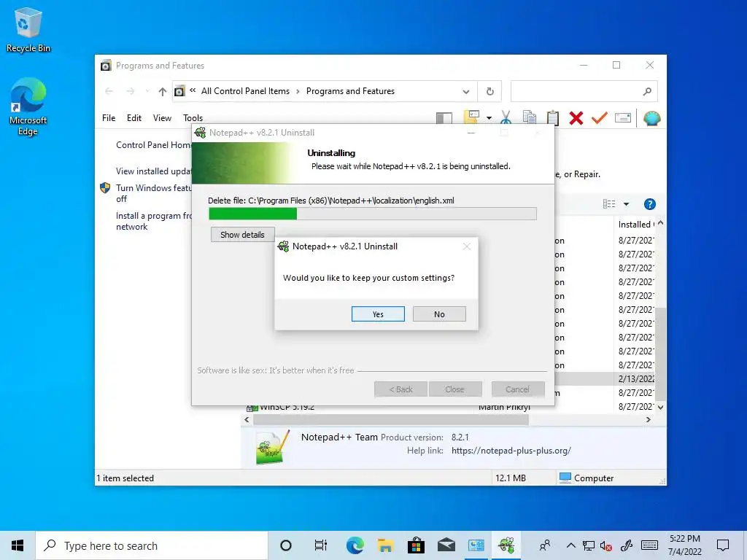Click the refresh button beside the address bar
Image resolution: width=747 pixels, height=560 pixels.
tap(489, 91)
